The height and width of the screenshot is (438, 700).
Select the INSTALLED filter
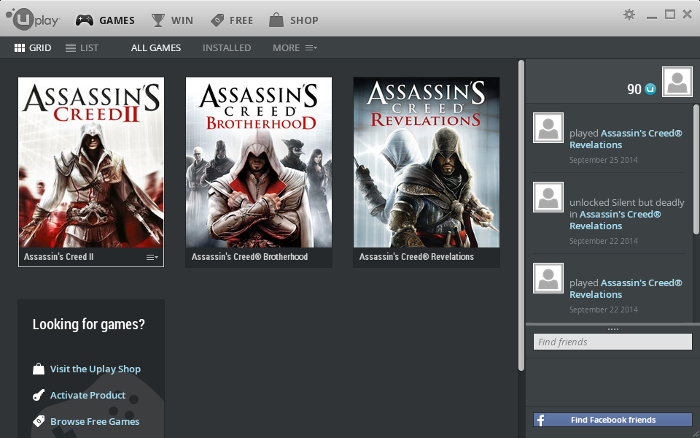[227, 48]
